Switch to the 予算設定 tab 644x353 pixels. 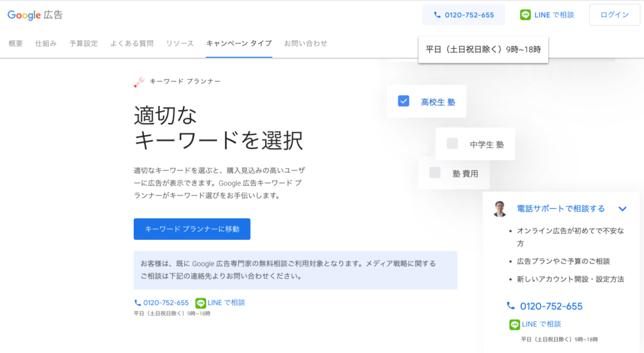(84, 43)
